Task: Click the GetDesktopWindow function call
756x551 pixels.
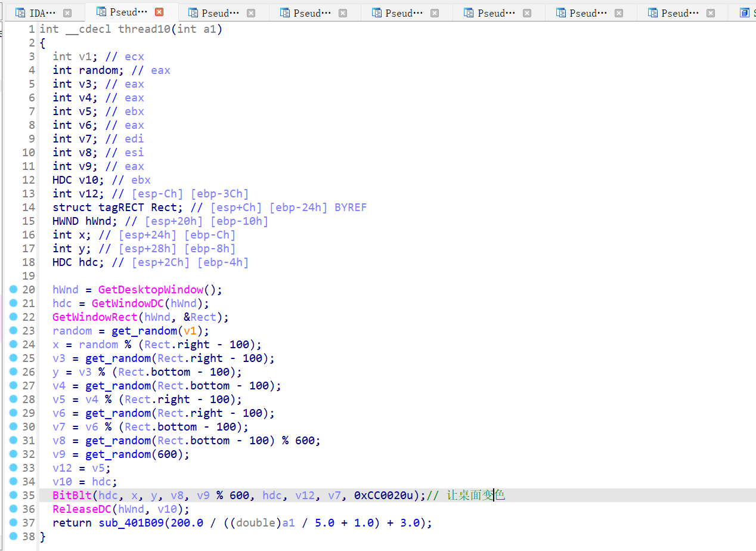Action: coord(151,290)
